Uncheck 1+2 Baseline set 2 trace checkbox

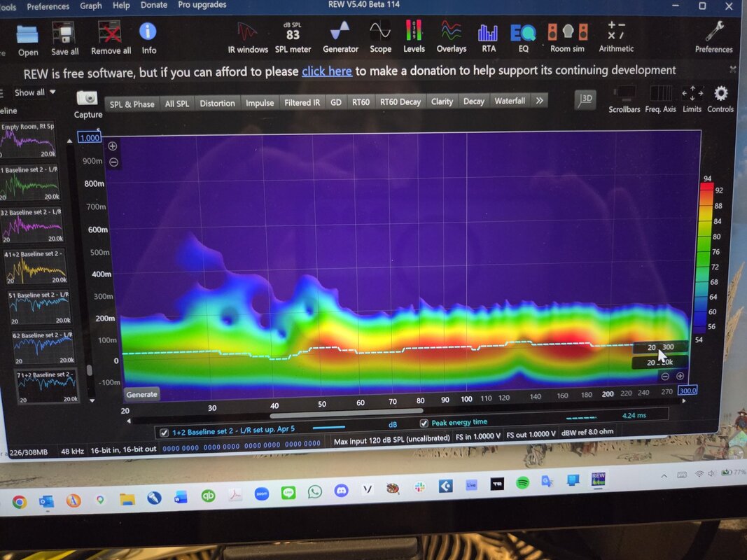(x=164, y=433)
